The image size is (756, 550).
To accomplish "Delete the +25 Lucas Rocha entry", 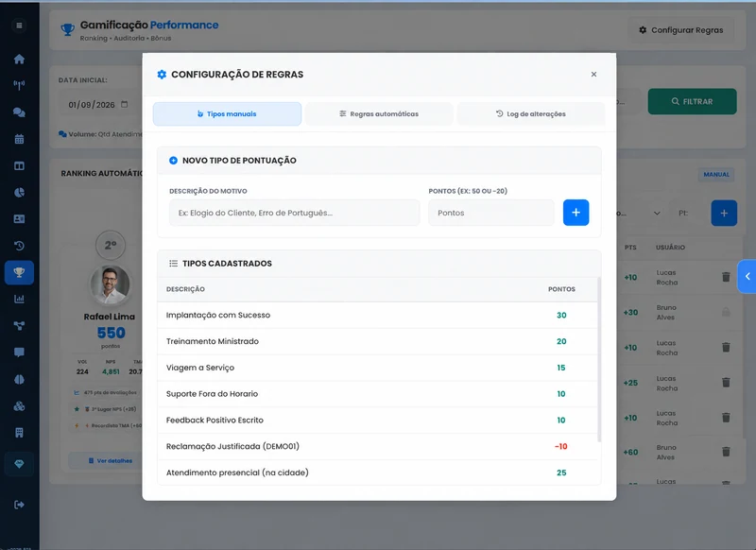I will (726, 383).
